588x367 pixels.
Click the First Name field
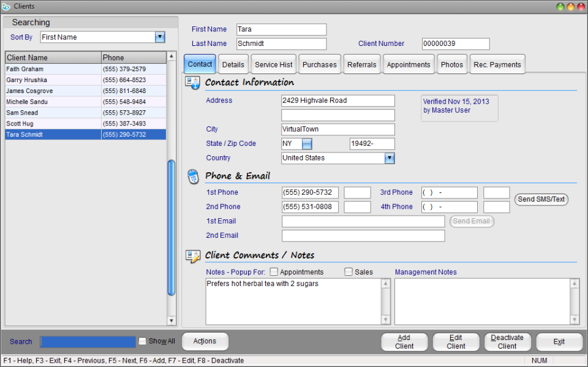(x=281, y=29)
